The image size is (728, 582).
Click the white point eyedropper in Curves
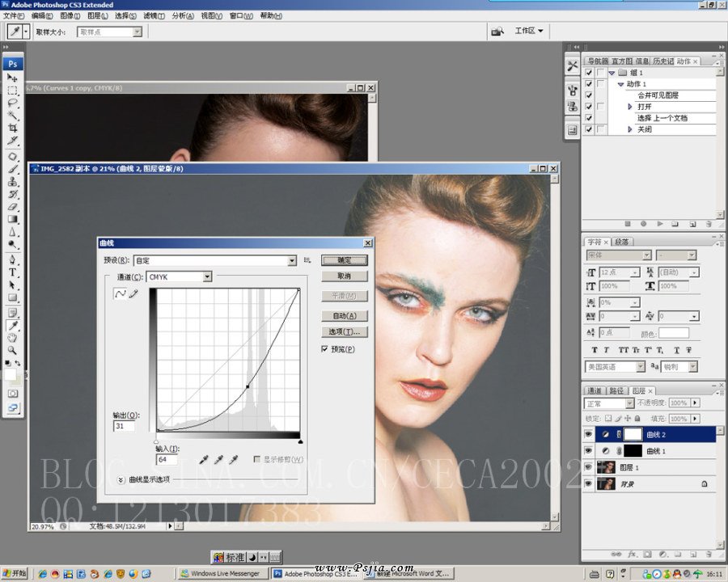click(233, 459)
